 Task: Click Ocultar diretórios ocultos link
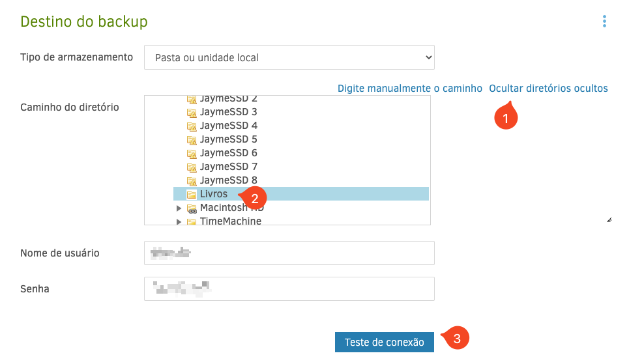[548, 89]
